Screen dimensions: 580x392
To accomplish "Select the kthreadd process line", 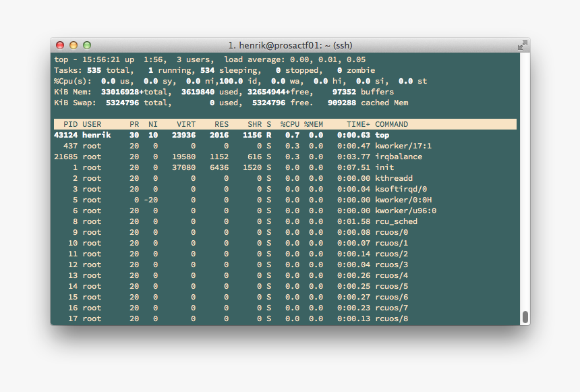I will point(285,178).
